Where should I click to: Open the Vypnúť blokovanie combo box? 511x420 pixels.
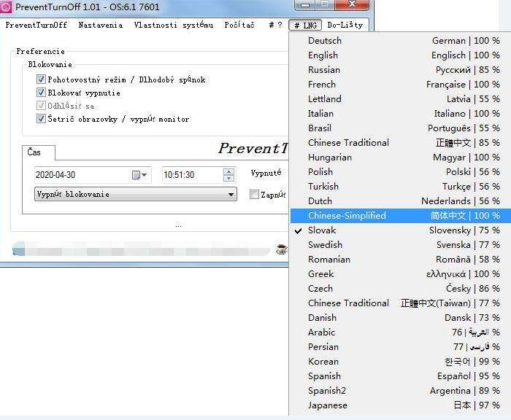pos(136,195)
